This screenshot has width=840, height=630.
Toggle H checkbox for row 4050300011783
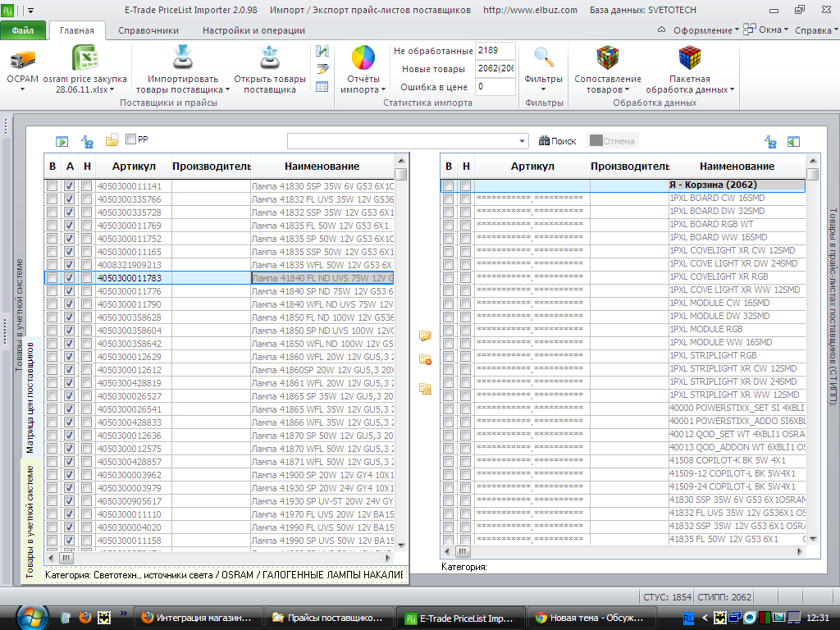coord(86,278)
